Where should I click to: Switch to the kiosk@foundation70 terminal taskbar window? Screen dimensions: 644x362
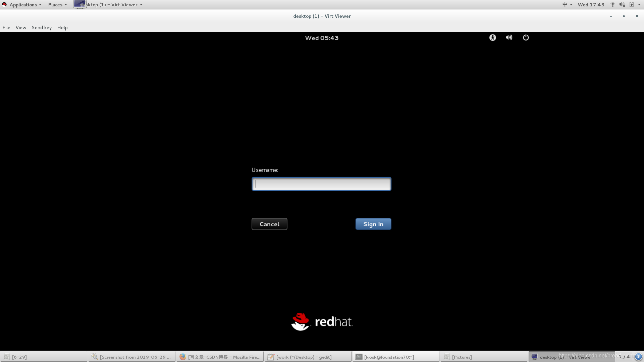point(395,357)
